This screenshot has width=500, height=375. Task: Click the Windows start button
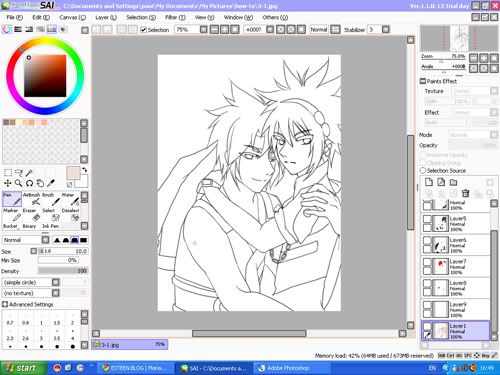23,368
